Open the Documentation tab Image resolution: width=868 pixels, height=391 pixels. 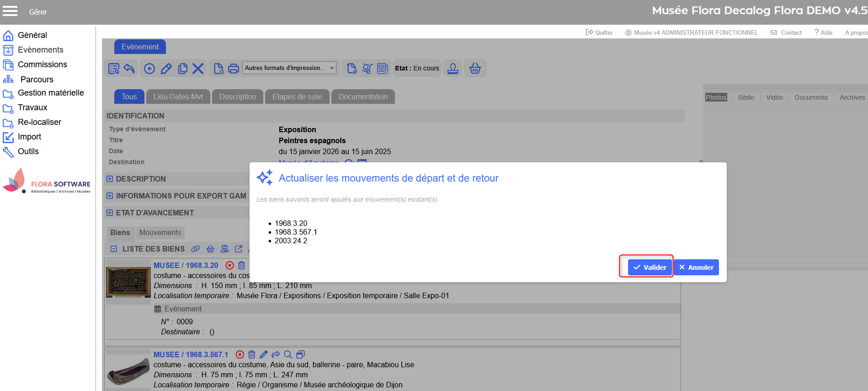pos(363,96)
